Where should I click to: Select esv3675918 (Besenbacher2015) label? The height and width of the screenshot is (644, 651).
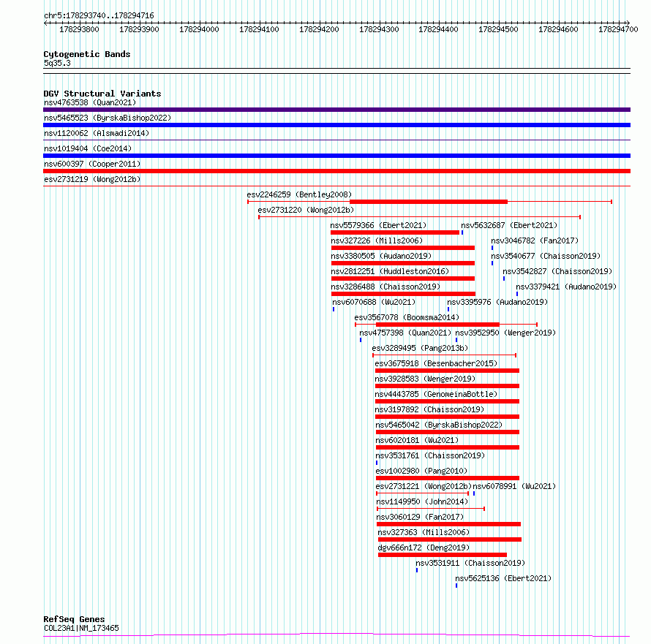point(436,363)
